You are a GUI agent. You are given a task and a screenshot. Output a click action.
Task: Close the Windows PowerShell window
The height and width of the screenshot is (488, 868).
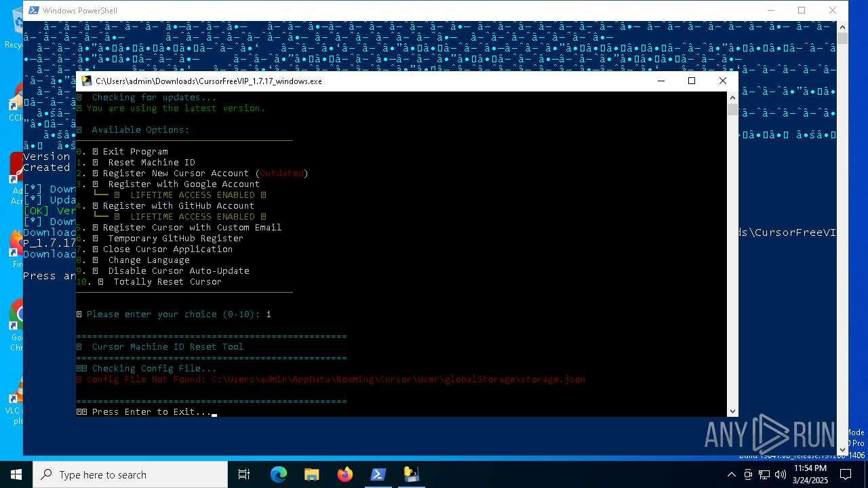833,10
